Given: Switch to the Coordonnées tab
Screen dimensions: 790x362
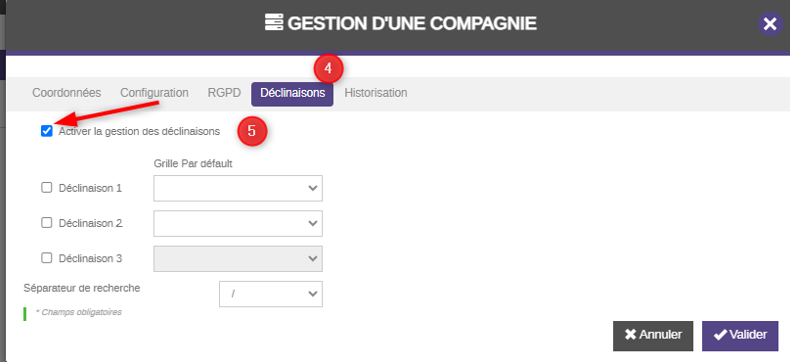Looking at the screenshot, I should tap(67, 93).
